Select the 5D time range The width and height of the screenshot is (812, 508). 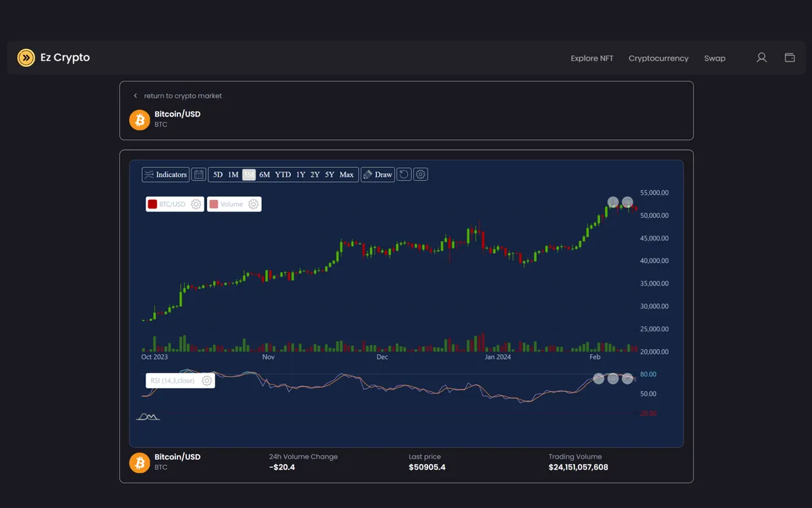click(x=218, y=175)
